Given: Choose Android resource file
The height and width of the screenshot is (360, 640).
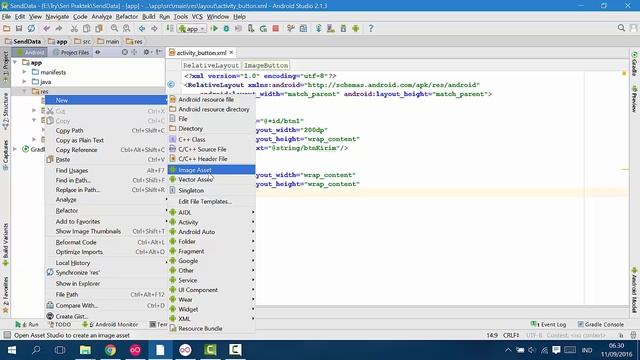Looking at the screenshot, I should (211, 100).
